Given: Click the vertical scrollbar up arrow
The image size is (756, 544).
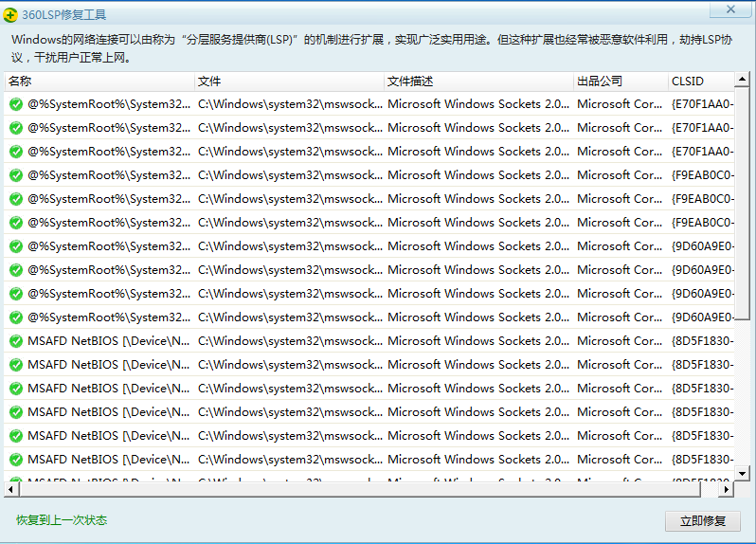Looking at the screenshot, I should tap(742, 79).
